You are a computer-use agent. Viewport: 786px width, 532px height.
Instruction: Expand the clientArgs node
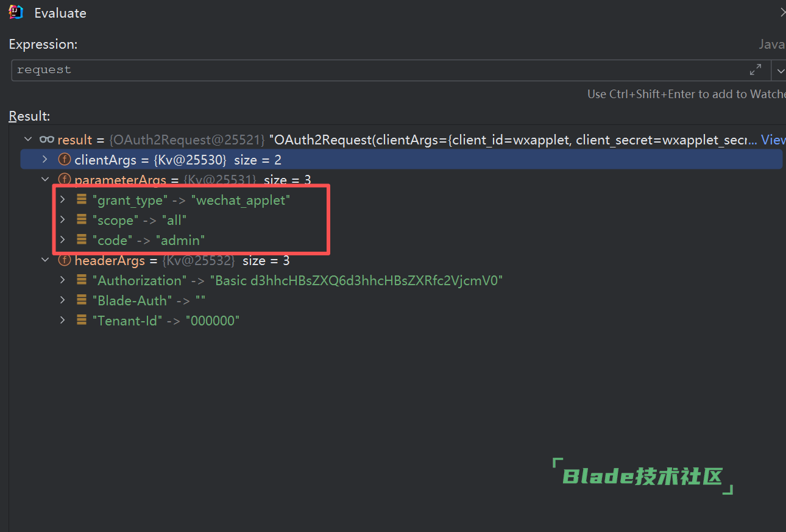click(44, 160)
